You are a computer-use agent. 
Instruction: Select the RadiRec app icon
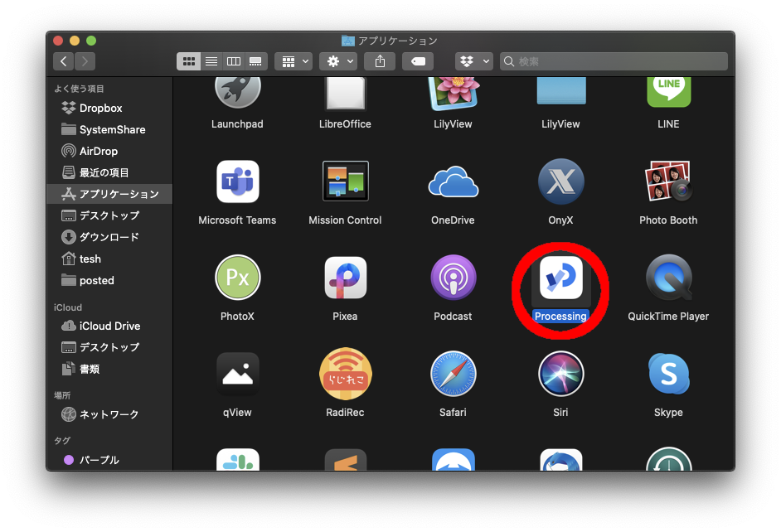click(x=345, y=374)
